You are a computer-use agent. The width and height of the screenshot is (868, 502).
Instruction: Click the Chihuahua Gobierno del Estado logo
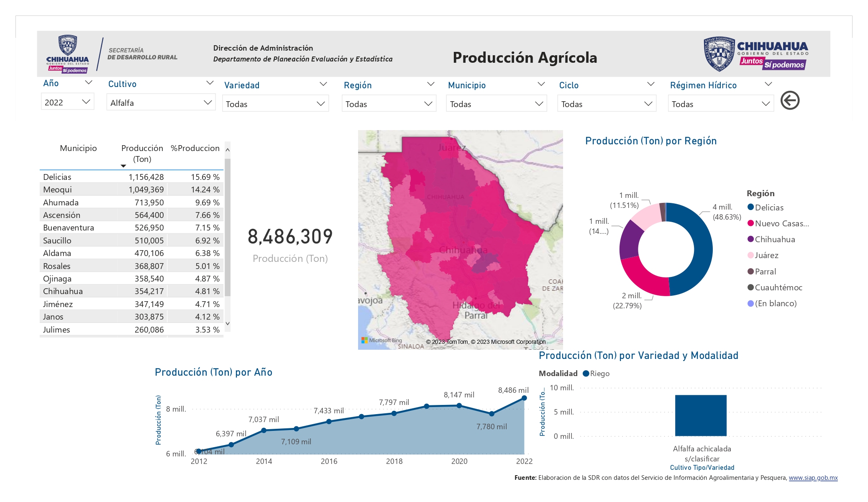coord(756,54)
